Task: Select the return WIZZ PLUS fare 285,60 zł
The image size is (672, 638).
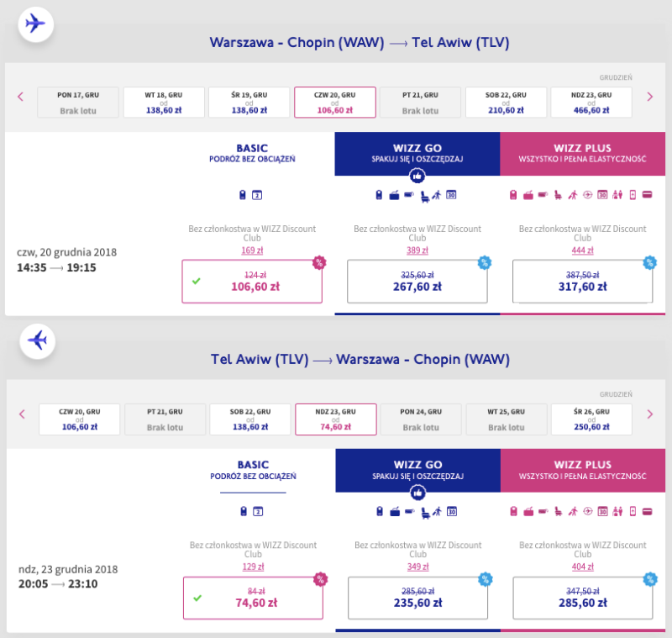Action: (583, 598)
